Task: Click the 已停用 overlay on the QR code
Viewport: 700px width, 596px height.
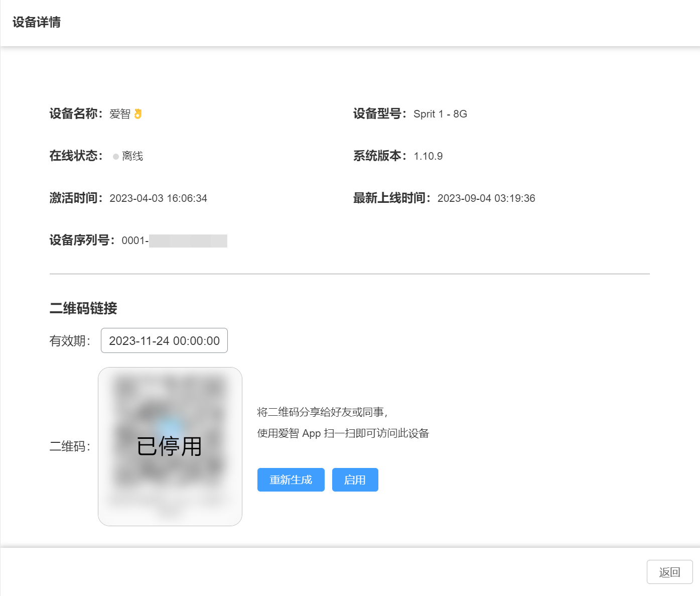Action: (x=170, y=445)
